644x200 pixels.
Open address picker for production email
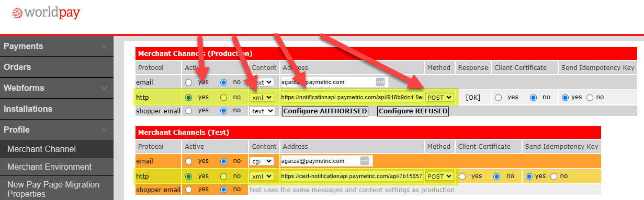(380, 82)
